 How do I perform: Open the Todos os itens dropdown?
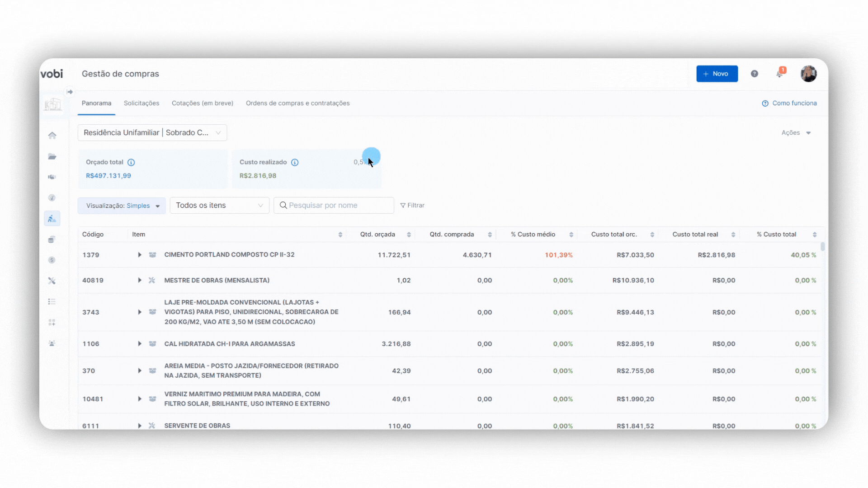(219, 205)
